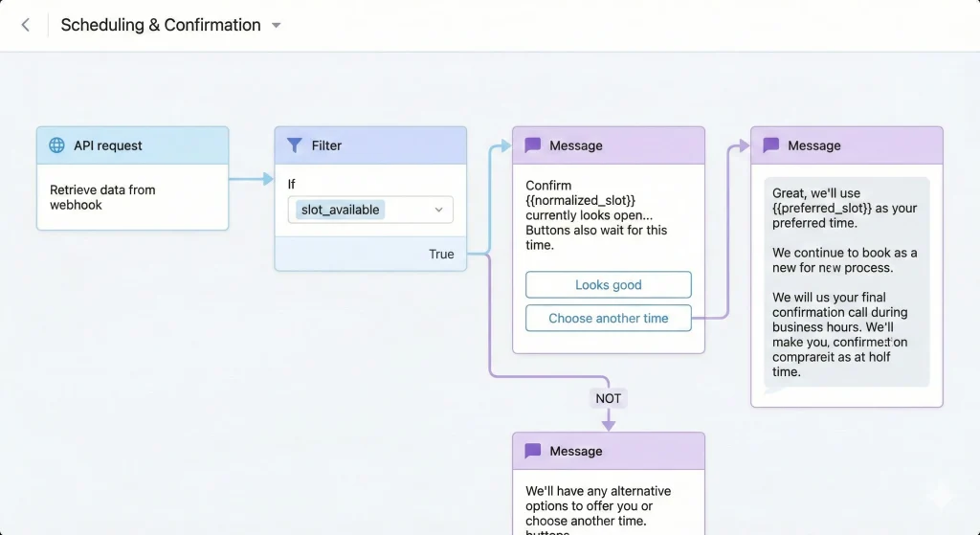
Task: Click the chat icon on the alternative options message node
Action: pyautogui.click(x=533, y=451)
